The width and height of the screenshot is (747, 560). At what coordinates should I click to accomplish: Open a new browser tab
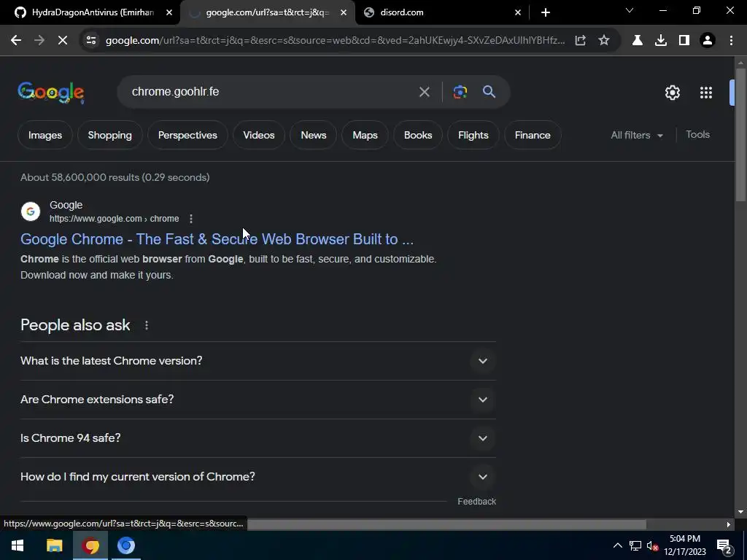pos(546,12)
